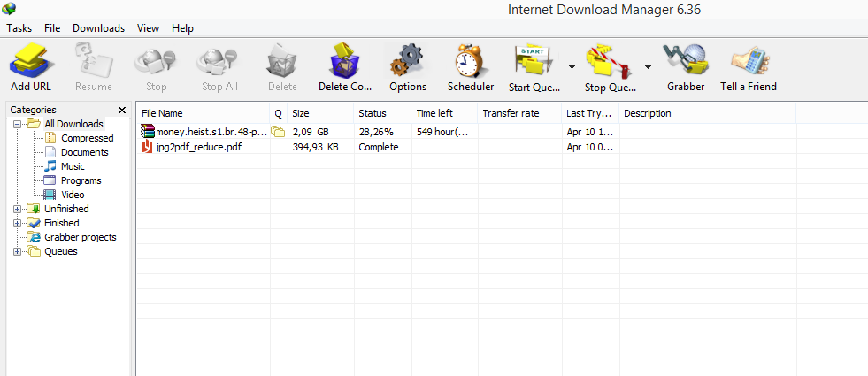This screenshot has height=376, width=868.
Task: Select the money.heist.s1.br.48-p... download
Action: pos(212,132)
